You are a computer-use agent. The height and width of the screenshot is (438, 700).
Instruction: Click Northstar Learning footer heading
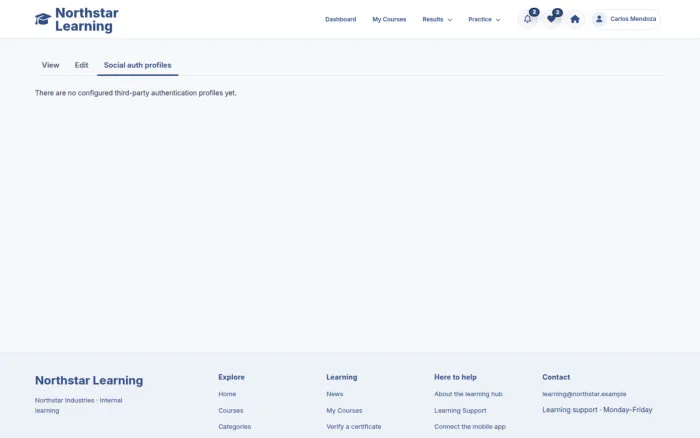[89, 380]
